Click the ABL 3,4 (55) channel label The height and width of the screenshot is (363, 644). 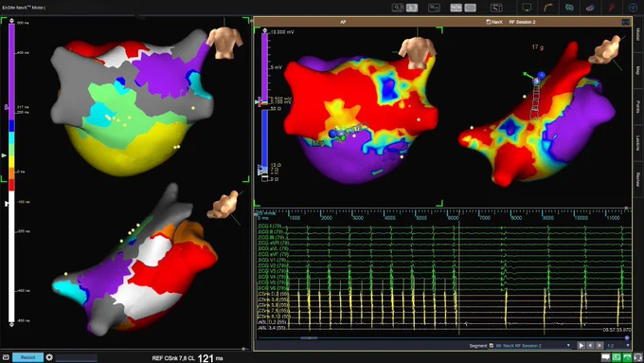pyautogui.click(x=273, y=328)
